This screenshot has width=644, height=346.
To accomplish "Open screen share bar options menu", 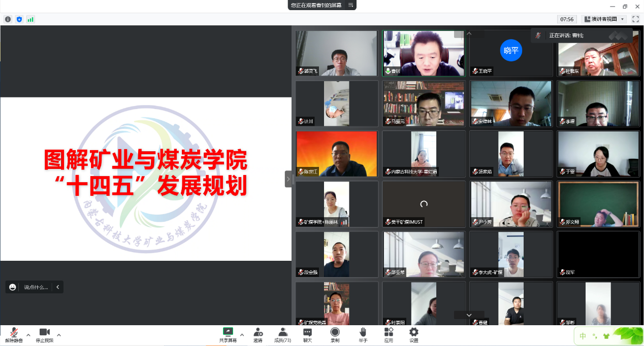I will click(x=350, y=5).
